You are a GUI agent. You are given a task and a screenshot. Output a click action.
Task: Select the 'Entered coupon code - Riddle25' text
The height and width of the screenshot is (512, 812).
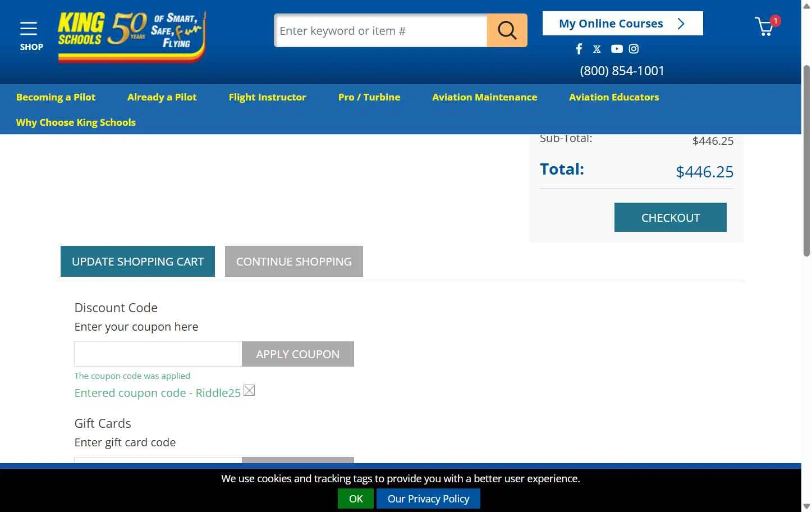pyautogui.click(x=158, y=393)
